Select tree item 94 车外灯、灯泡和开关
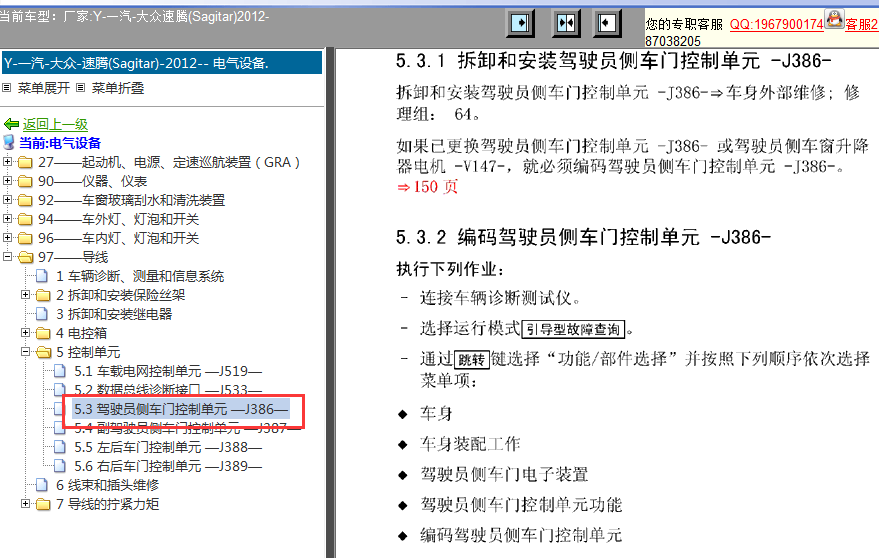The height and width of the screenshot is (558, 879). pyautogui.click(x=118, y=219)
